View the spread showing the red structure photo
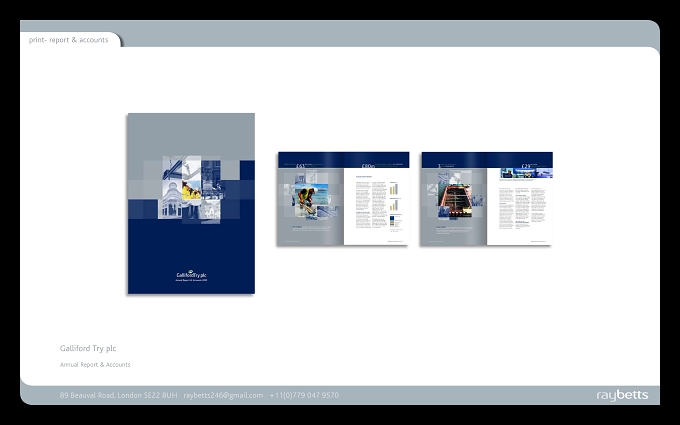The image size is (680, 425). point(487,199)
